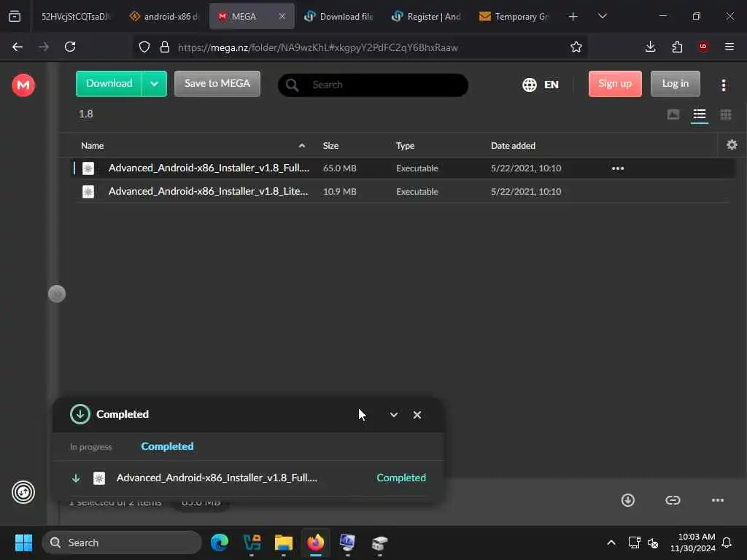Sort files by Name column

coord(93,146)
